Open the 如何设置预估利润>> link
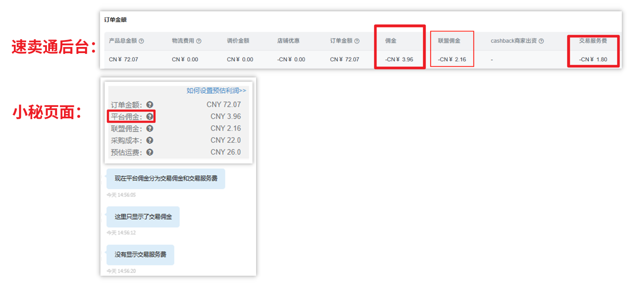This screenshot has height=284, width=644. tap(216, 90)
